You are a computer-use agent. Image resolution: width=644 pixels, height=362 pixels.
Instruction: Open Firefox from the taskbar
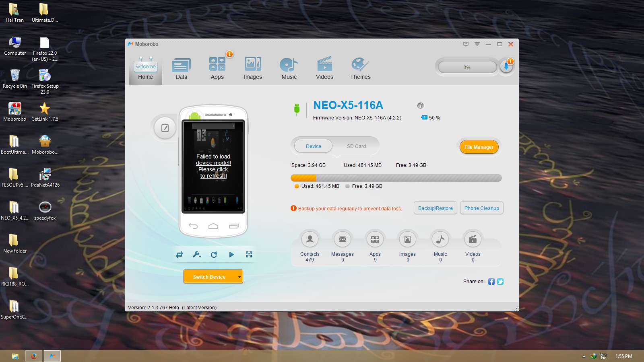[x=34, y=356]
